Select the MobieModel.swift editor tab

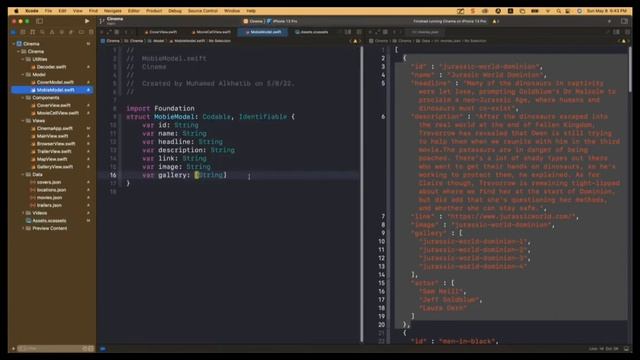click(263, 32)
